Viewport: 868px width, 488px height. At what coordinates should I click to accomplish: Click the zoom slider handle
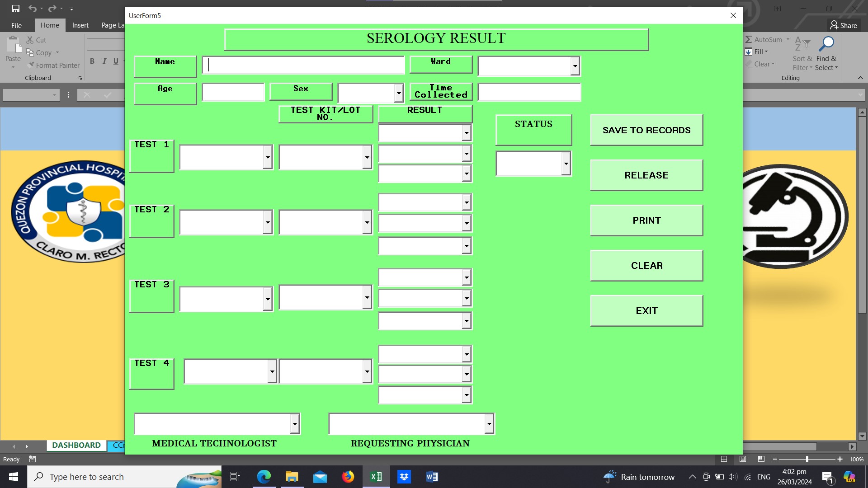[807, 459]
